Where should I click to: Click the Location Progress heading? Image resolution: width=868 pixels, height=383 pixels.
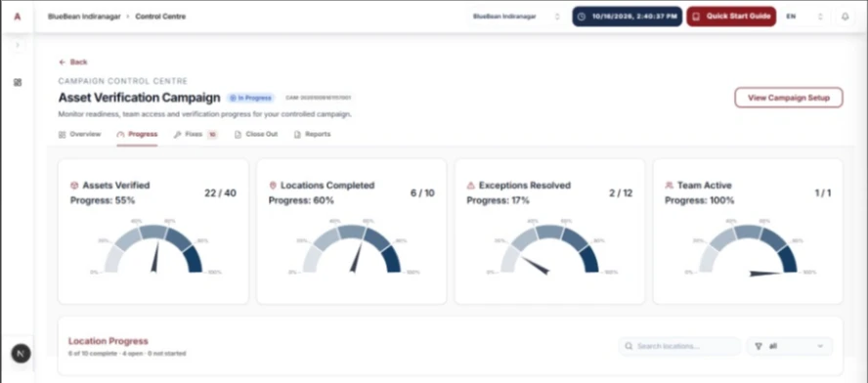pos(108,341)
